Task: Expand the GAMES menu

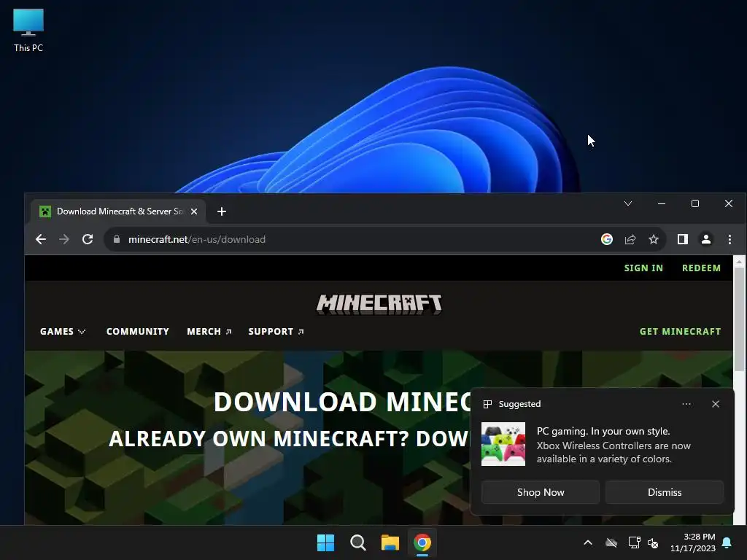Action: click(x=63, y=332)
